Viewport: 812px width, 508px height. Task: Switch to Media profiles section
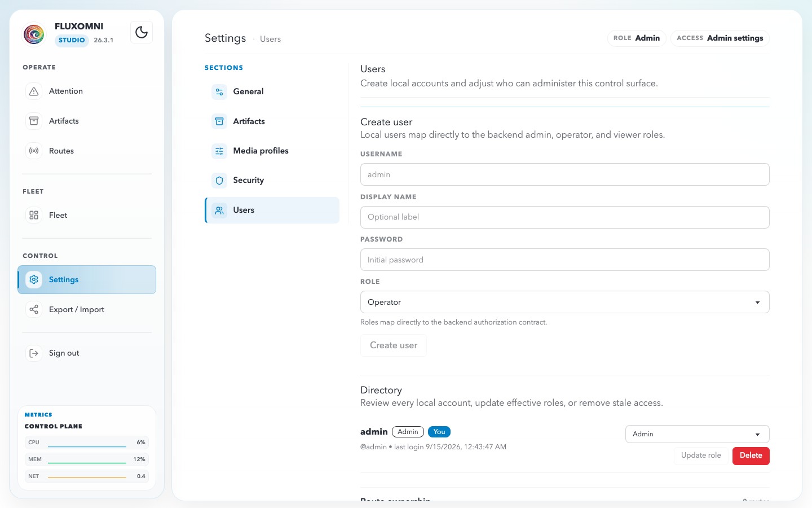tap(272, 151)
